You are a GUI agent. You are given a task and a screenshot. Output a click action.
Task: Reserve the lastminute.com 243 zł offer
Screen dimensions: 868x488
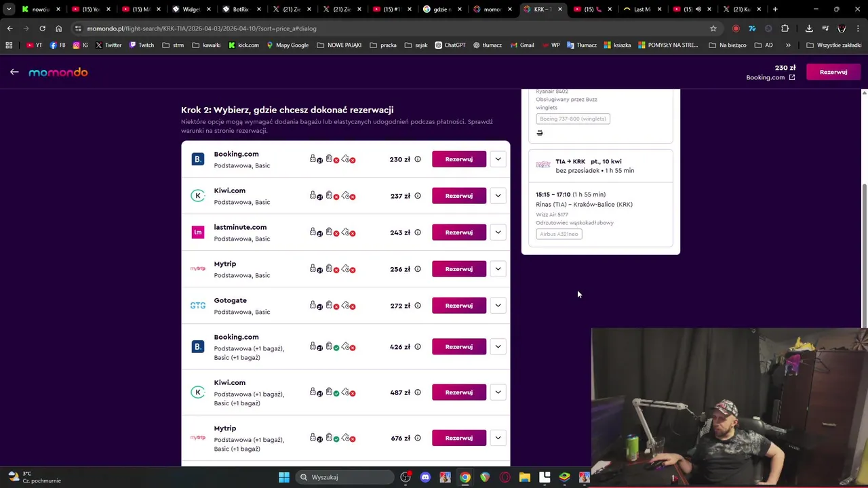click(459, 232)
